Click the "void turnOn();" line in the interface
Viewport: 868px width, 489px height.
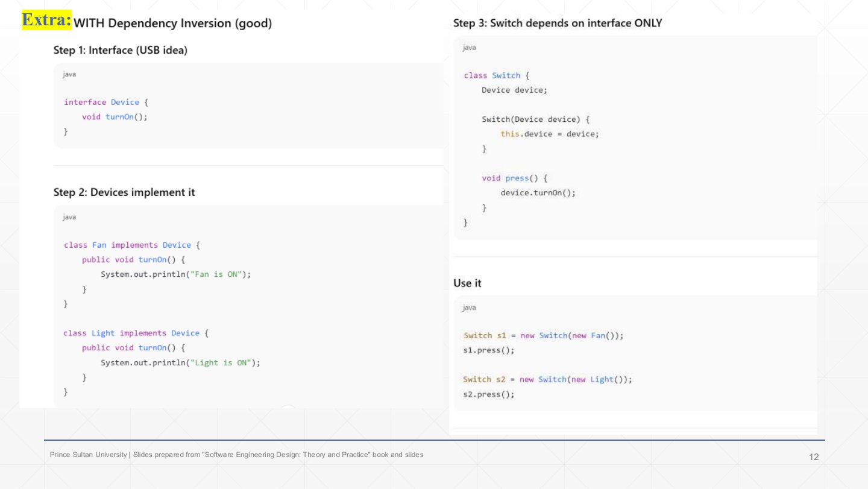click(x=115, y=117)
